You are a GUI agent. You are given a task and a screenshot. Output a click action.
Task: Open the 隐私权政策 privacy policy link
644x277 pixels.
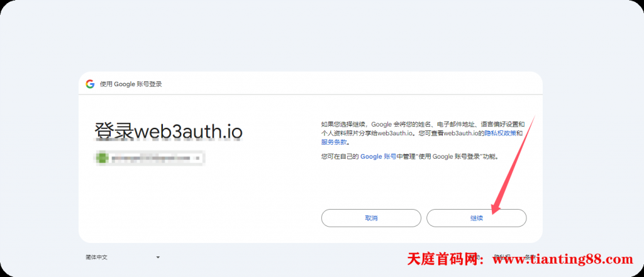click(x=500, y=133)
